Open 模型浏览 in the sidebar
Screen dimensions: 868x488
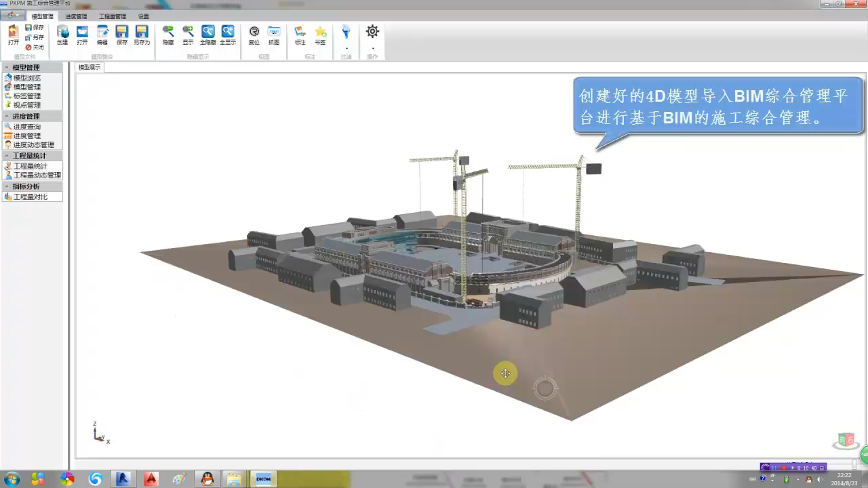click(22, 78)
